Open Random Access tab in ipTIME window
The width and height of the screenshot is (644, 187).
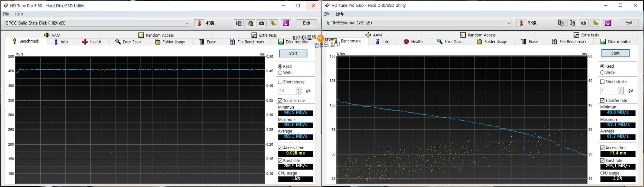[478, 35]
